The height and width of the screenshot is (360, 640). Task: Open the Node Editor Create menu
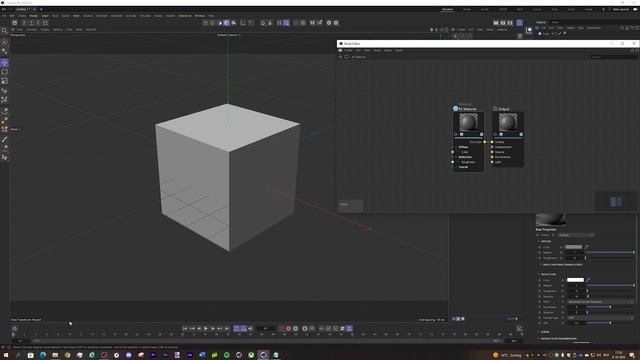pyautogui.click(x=348, y=50)
